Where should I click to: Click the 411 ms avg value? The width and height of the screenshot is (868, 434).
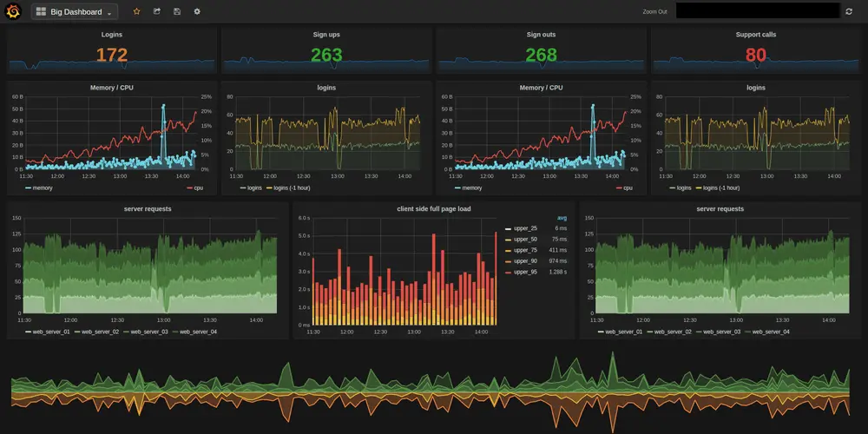tap(558, 250)
